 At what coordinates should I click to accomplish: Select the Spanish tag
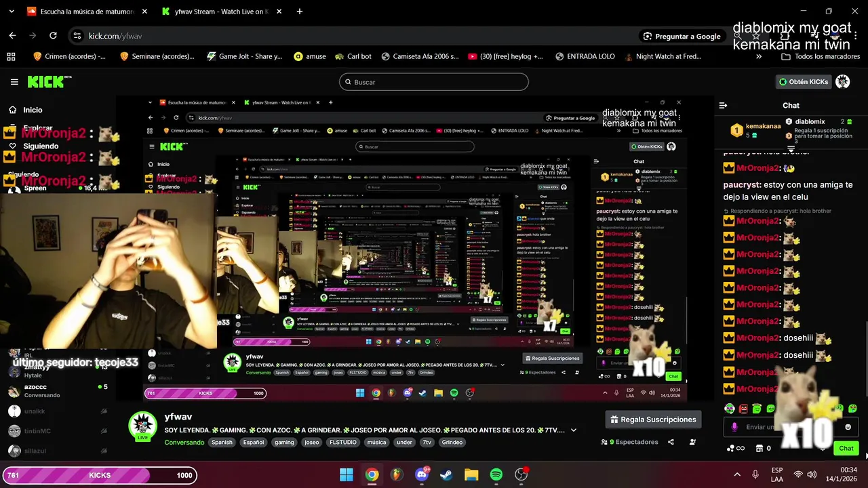(222, 443)
